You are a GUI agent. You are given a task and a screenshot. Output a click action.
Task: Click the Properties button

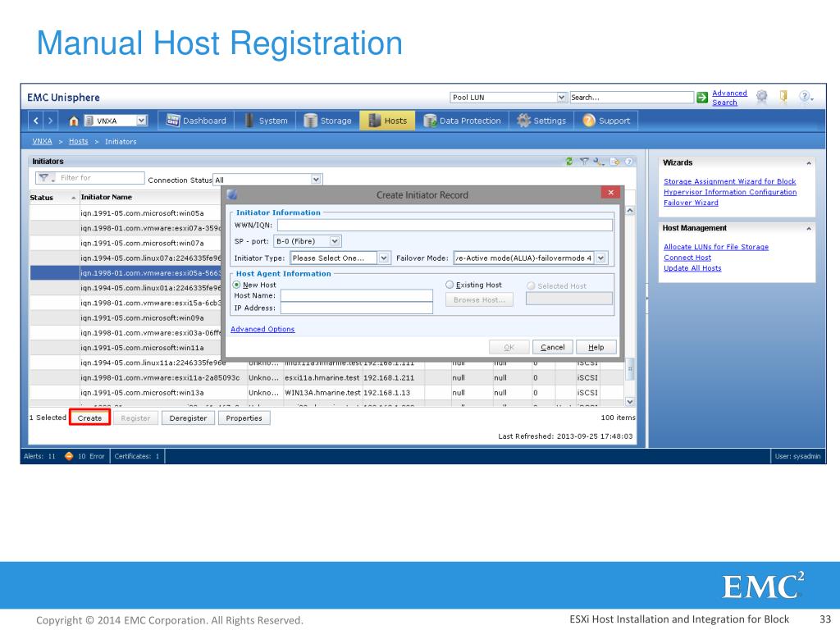[x=244, y=418]
